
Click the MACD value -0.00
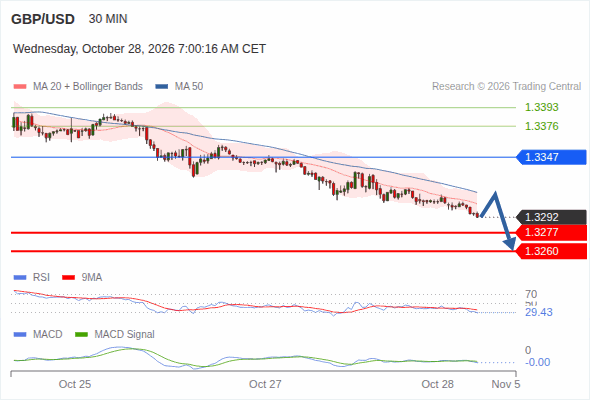pyautogui.click(x=538, y=362)
